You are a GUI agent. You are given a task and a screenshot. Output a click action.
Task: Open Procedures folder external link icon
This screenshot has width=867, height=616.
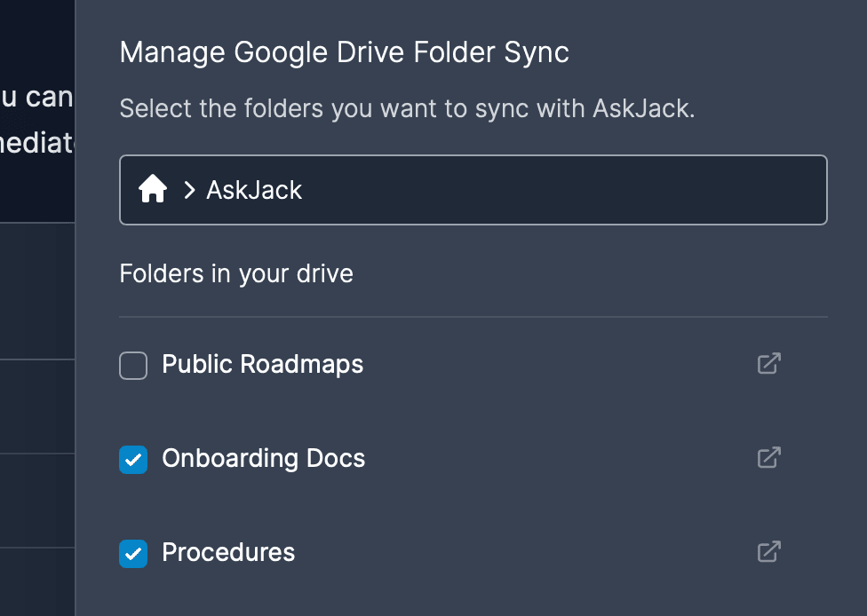coord(768,551)
